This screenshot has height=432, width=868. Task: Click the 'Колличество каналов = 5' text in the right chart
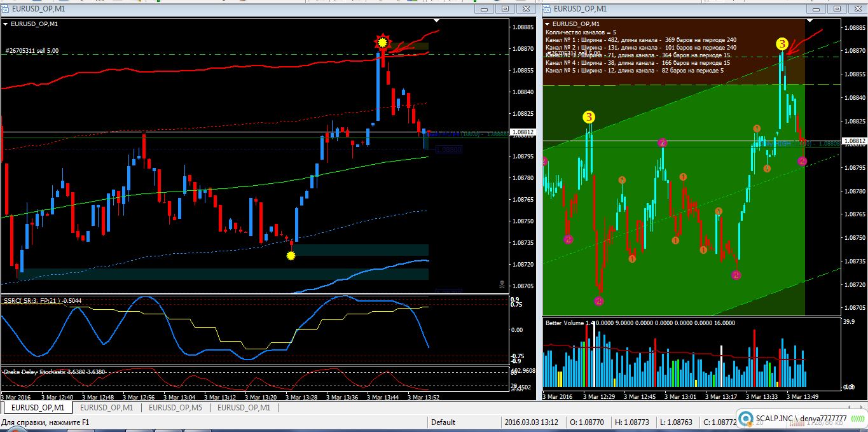581,32
